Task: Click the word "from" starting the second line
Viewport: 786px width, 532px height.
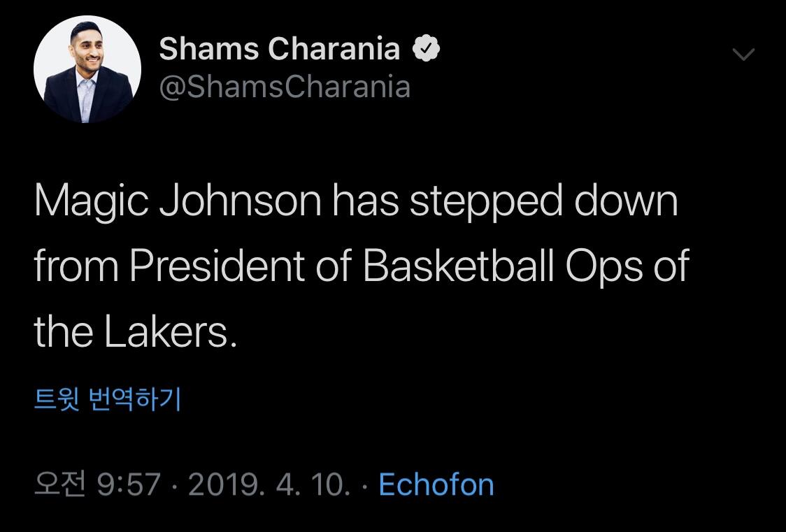Action: 75,267
